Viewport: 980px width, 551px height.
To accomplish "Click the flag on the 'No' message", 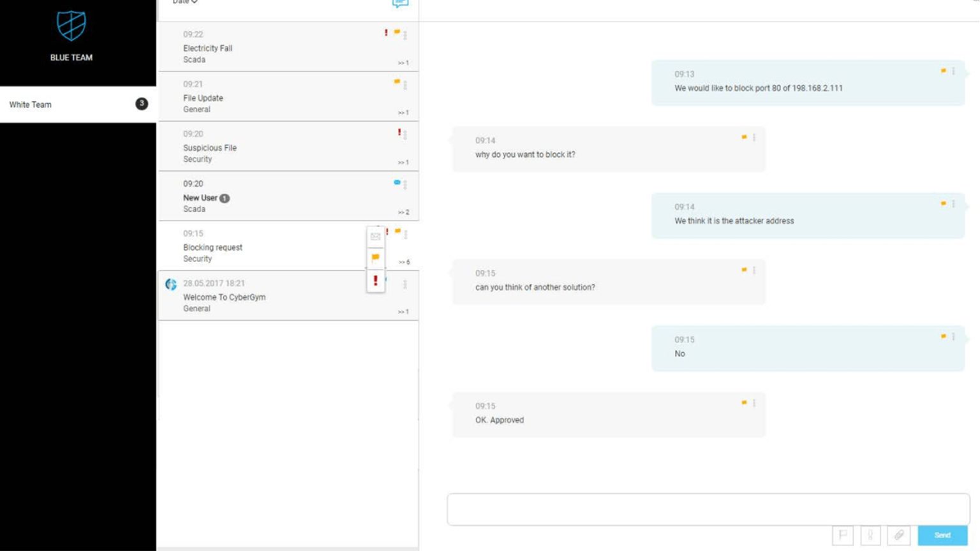I will 943,336.
